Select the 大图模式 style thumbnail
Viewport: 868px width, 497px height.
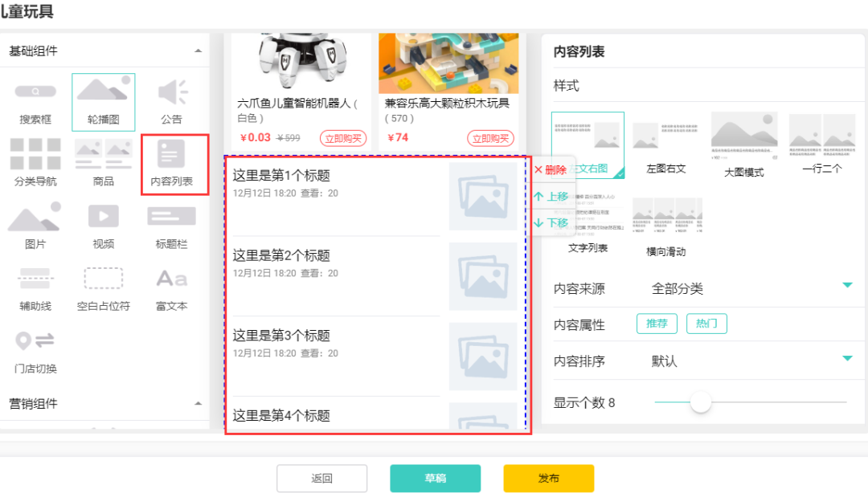744,136
